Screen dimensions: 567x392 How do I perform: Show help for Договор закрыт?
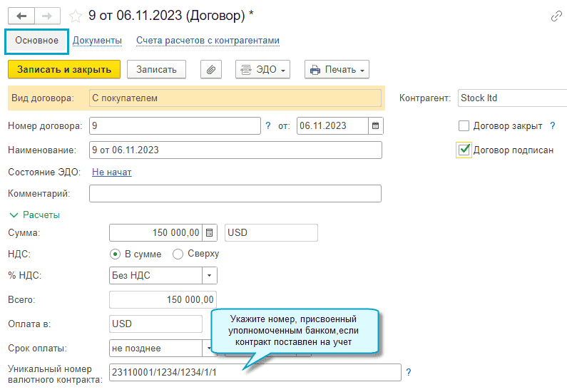[553, 125]
